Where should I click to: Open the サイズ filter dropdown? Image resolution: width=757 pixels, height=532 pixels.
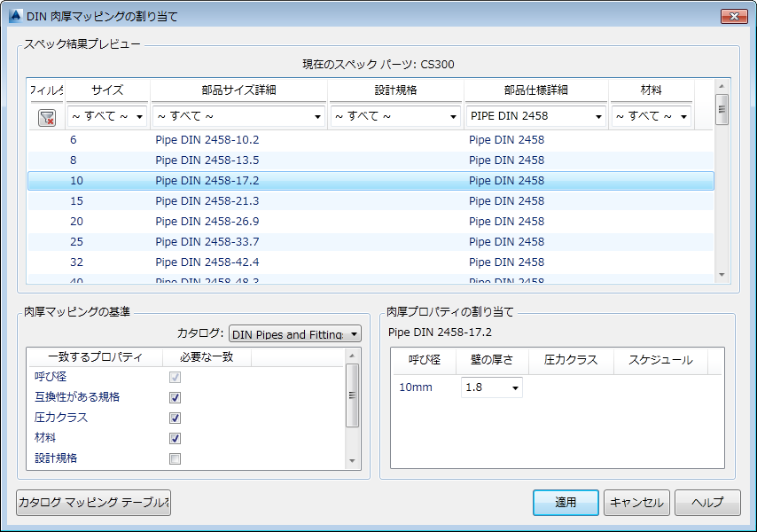107,116
